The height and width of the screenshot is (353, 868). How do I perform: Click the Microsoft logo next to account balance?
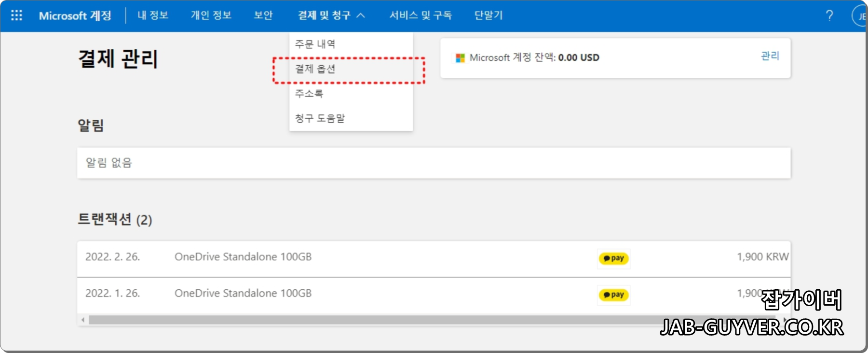(x=460, y=58)
